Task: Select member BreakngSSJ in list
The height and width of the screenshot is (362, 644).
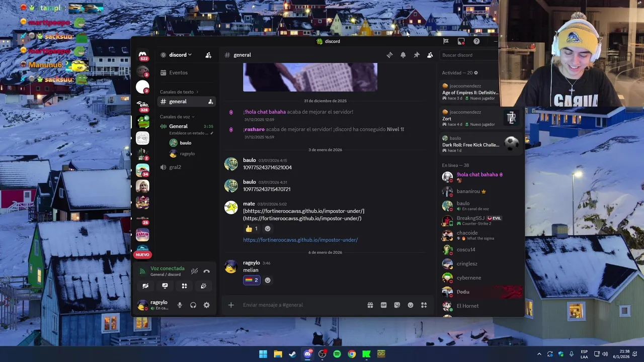Action: [480, 220]
